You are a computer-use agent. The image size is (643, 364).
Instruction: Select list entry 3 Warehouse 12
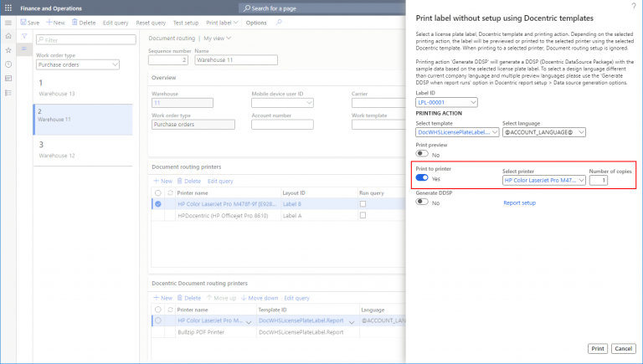[x=83, y=150]
